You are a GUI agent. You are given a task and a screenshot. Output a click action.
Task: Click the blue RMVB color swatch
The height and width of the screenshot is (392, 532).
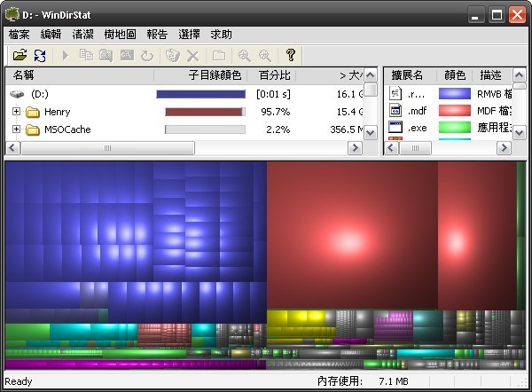click(455, 93)
